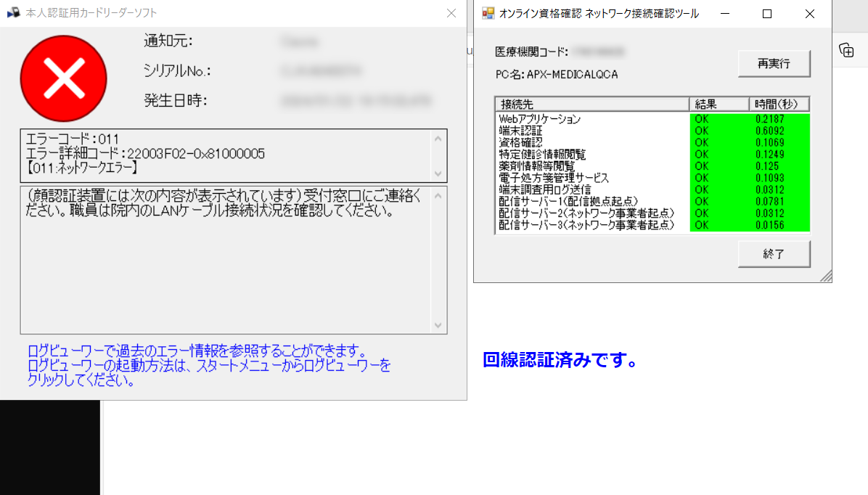Click the card reader software title bar icon
Viewport: 868px width, 495px height.
tap(15, 12)
